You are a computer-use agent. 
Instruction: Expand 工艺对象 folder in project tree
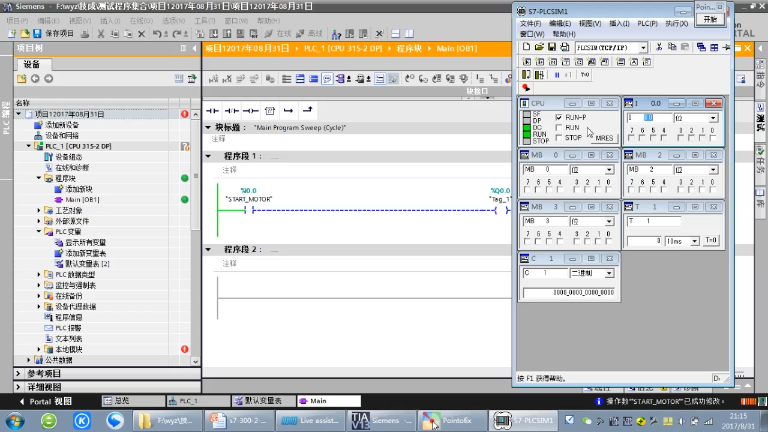click(39, 210)
